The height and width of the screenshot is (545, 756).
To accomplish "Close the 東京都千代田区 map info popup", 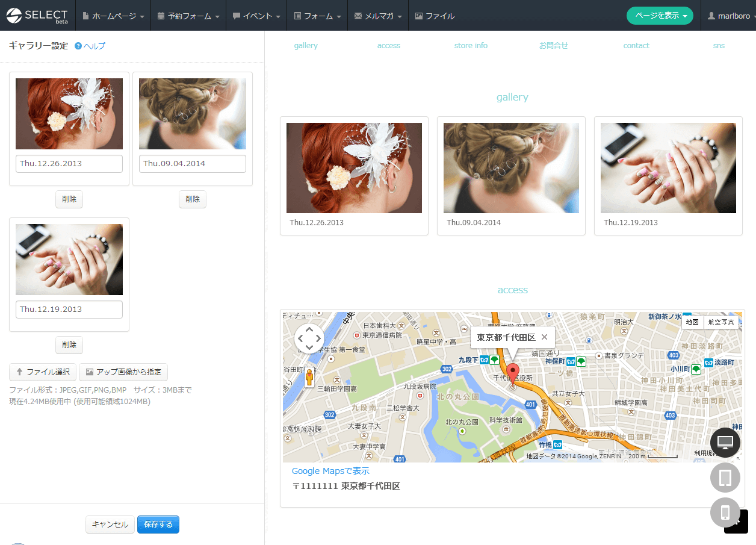I will [x=544, y=337].
